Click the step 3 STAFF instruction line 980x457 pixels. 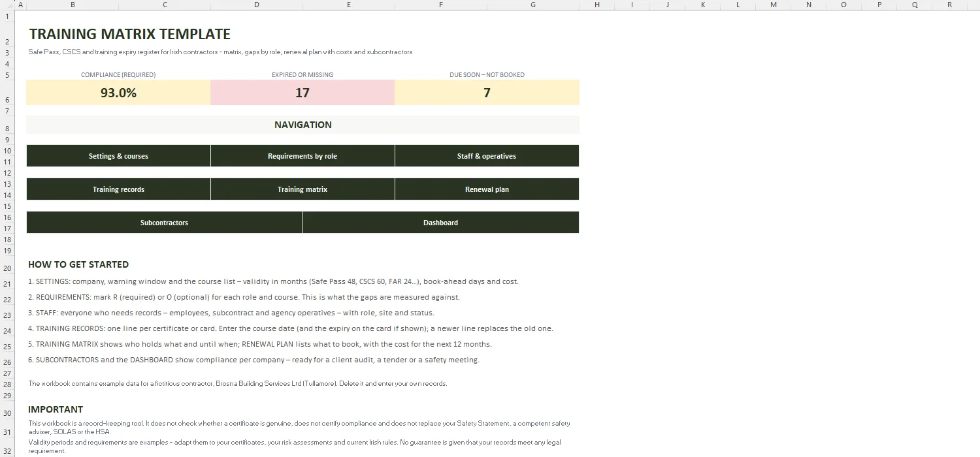(x=231, y=313)
